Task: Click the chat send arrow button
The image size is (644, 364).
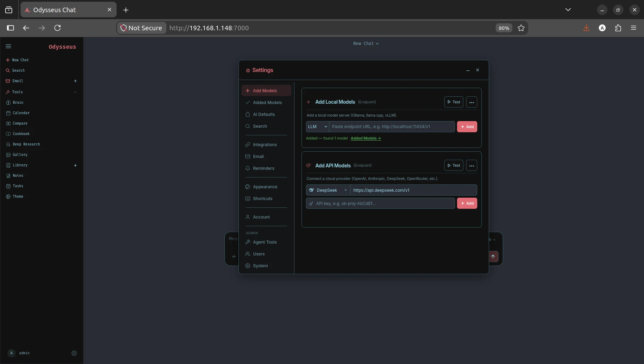Action: (x=493, y=256)
